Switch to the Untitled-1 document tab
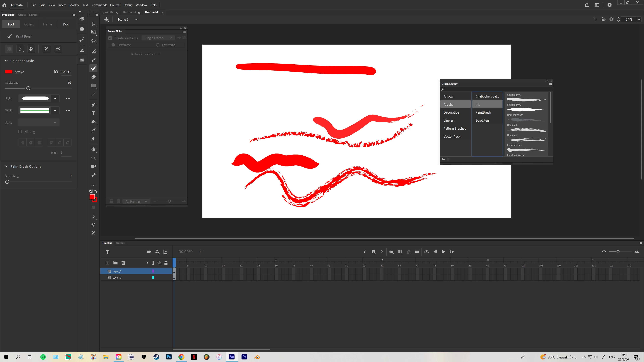644x362 pixels. pos(129,12)
